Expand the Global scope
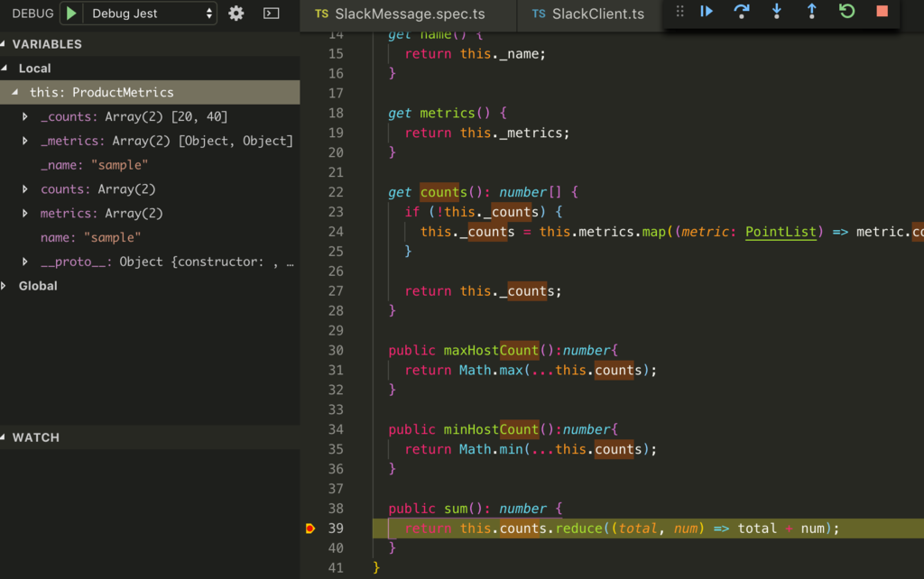924x579 pixels. click(5, 286)
